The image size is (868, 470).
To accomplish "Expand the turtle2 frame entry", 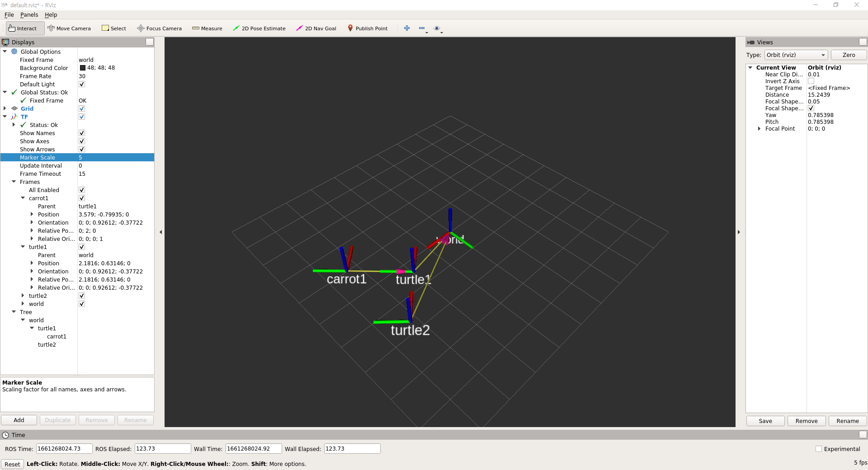I will [23, 296].
